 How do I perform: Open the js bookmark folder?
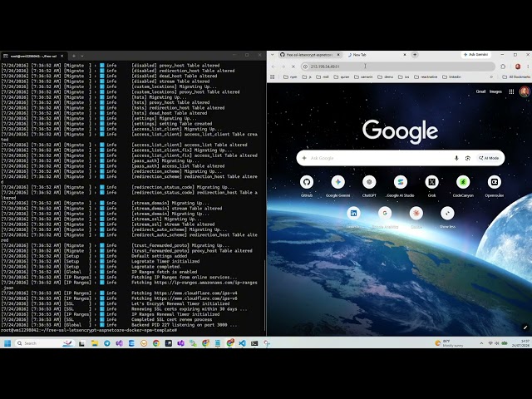[307, 77]
